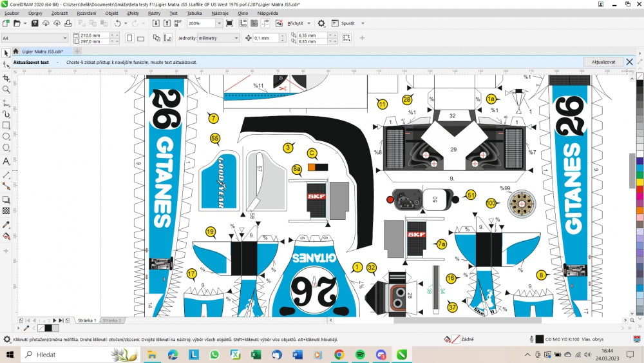Select the Color Eyedropper tool
Screen dimensions: 644x363
pos(6,224)
